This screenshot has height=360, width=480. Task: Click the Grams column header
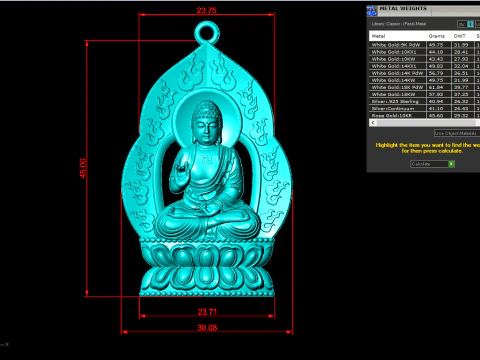point(439,36)
